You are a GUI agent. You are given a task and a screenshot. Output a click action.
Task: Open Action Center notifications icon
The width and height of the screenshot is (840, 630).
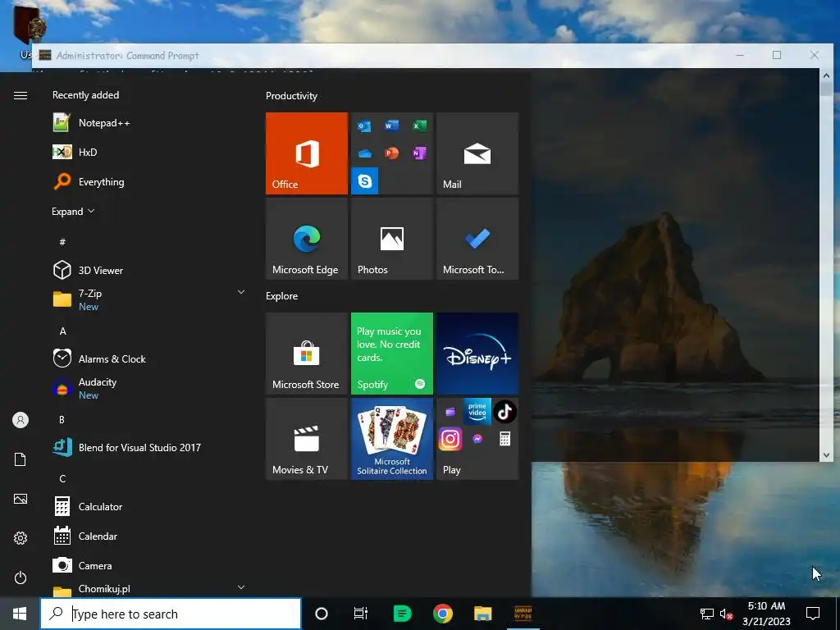point(813,614)
